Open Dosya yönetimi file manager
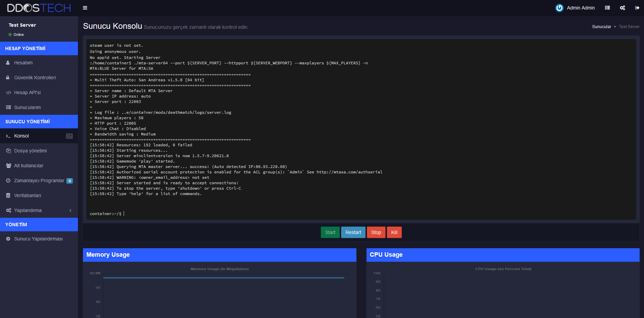The image size is (644, 318). click(39, 151)
